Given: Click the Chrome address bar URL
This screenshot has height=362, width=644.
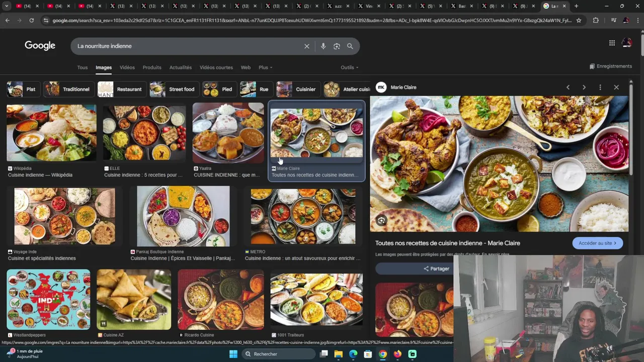Looking at the screenshot, I should tap(312, 20).
